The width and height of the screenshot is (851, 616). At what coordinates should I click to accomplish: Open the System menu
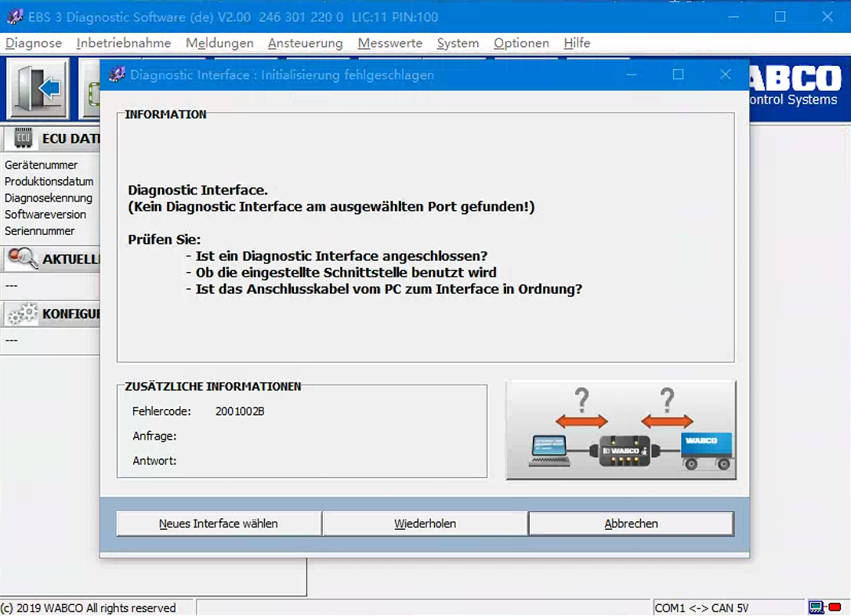(x=458, y=43)
